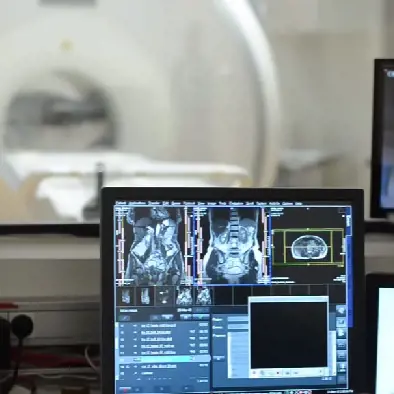Viewport: 394px width, 394px height.
Task: Click the stop-style icon on the preview window toolbar
Action: [x=278, y=373]
